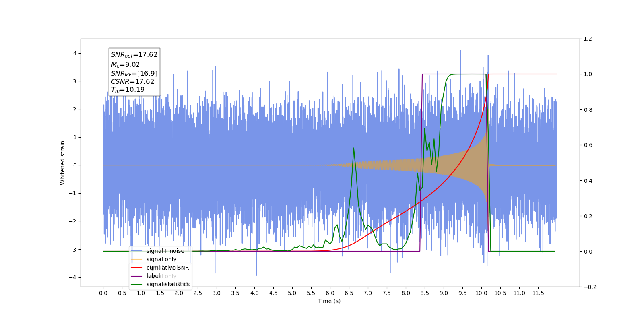
Task: Select the 'SNRMF=[16.9]' annotation line
Action: pos(134,73)
